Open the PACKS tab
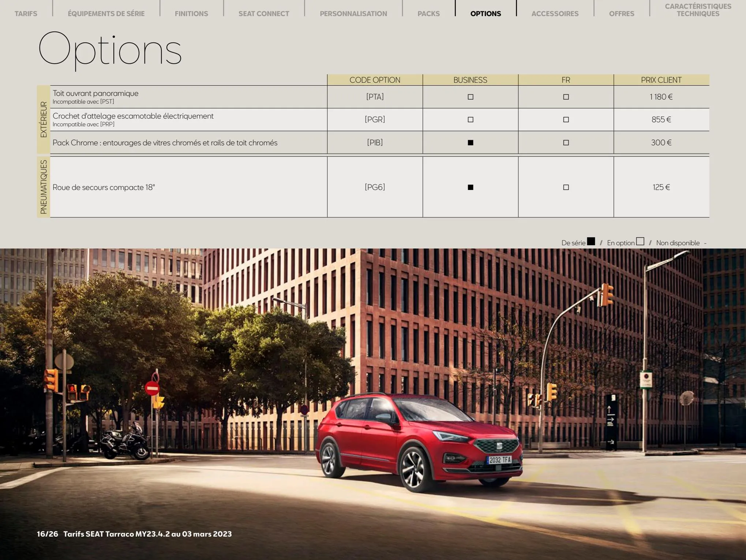The width and height of the screenshot is (746, 560). pos(428,14)
